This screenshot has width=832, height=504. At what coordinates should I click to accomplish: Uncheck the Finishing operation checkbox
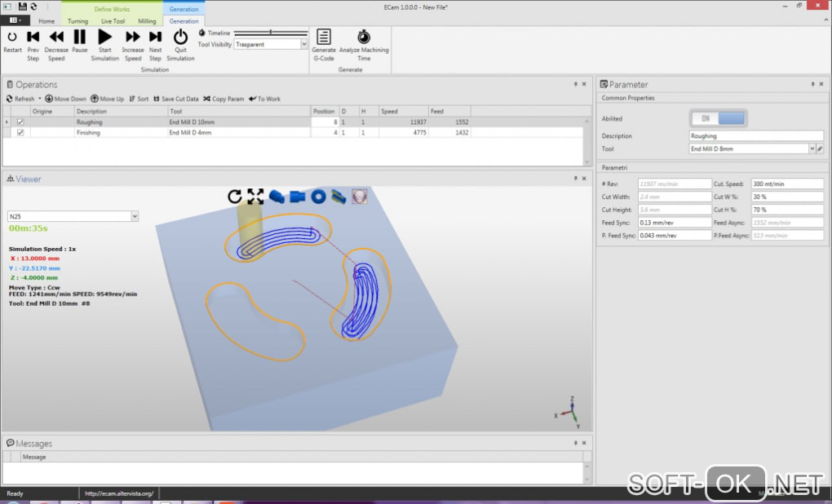(x=20, y=132)
